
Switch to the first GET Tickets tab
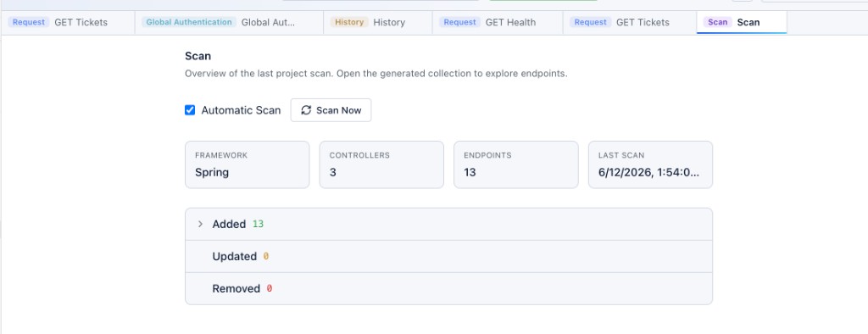click(x=68, y=23)
